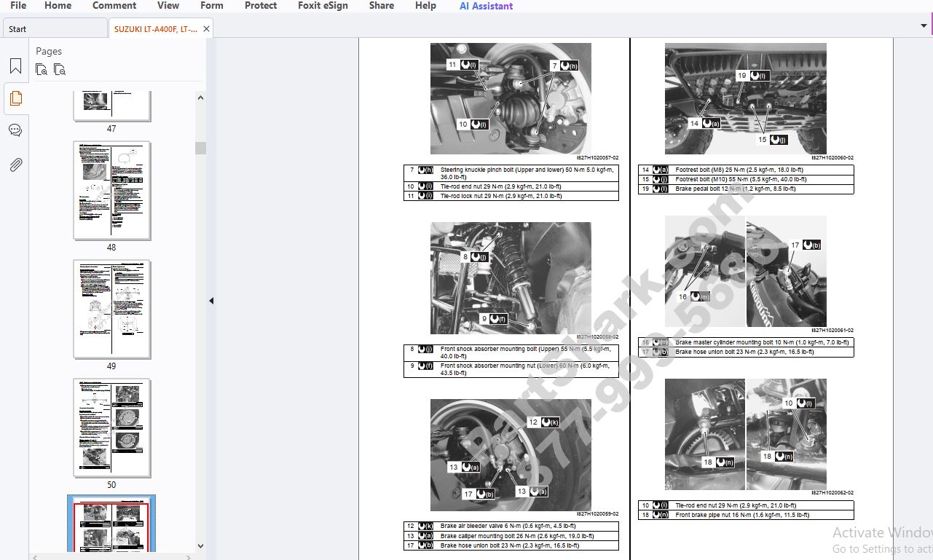Click 'Front shock absorber mounting nut (Lower)' row
The image size is (933, 560).
pos(511,369)
